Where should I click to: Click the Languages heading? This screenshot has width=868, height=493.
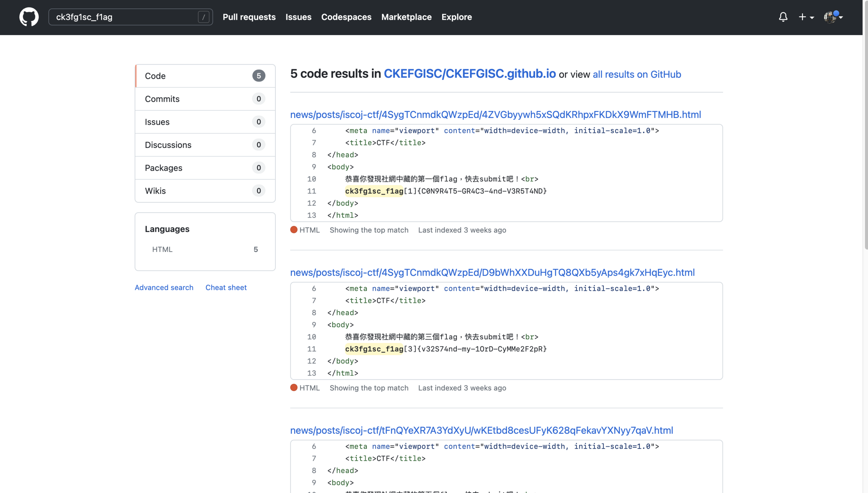tap(167, 229)
